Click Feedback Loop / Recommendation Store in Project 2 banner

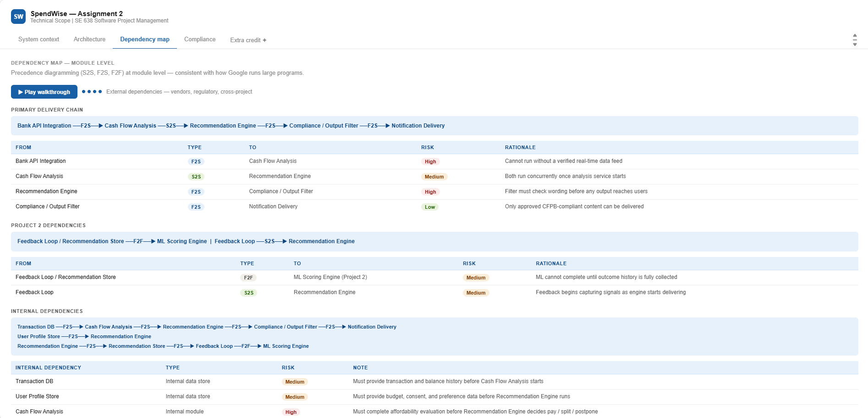tap(71, 241)
